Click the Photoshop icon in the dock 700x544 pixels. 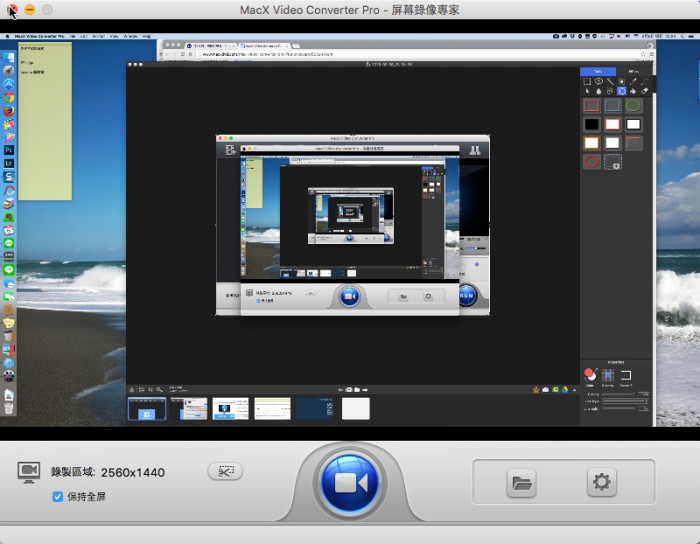coord(9,149)
